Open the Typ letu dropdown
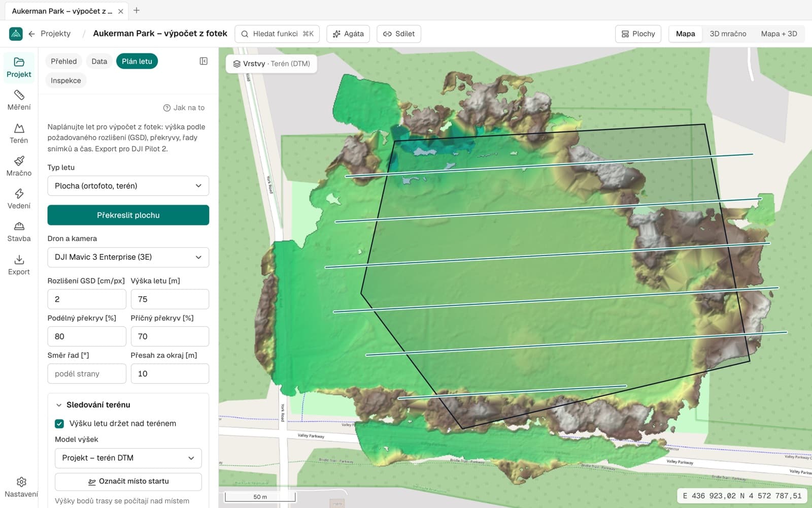 [128, 186]
